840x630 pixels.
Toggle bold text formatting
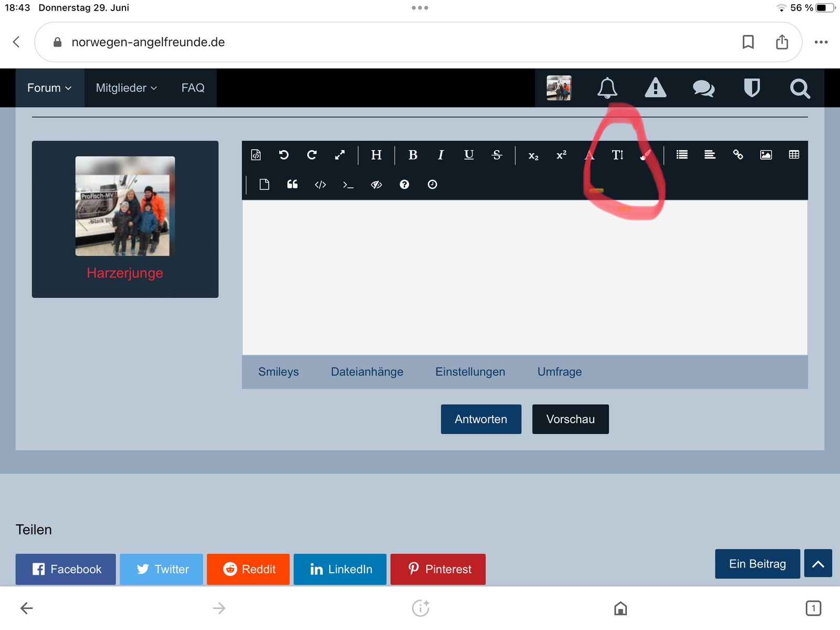point(413,155)
